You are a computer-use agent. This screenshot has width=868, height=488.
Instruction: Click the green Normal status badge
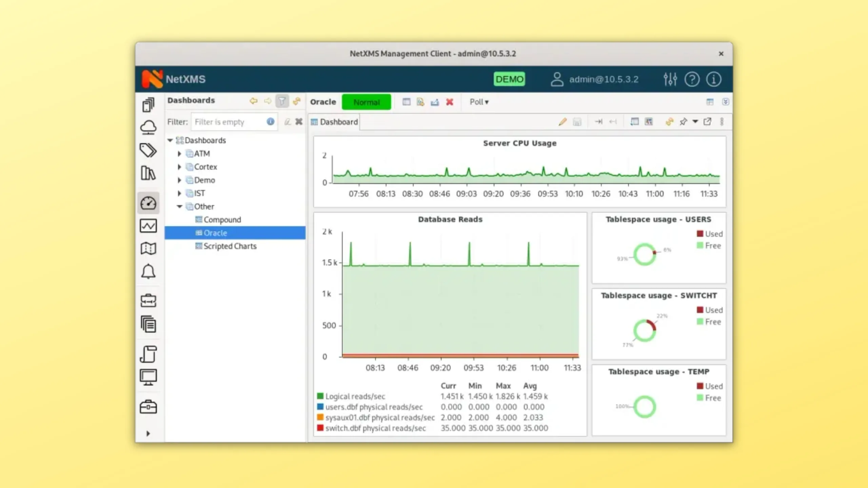coord(366,102)
